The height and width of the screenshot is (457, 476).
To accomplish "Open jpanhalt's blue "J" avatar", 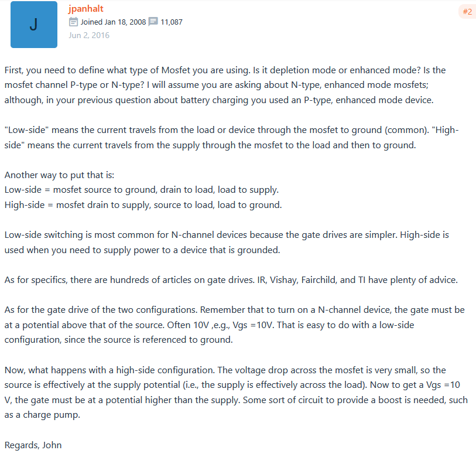I will coord(34,25).
